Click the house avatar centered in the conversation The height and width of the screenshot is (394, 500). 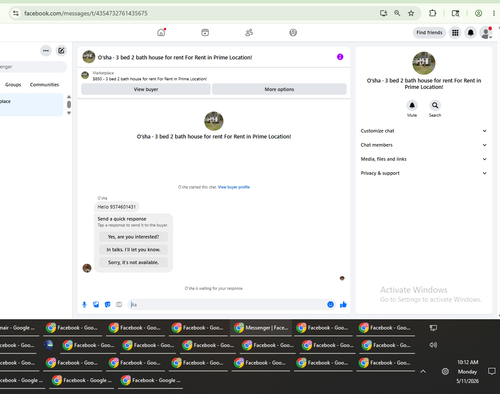coord(214,121)
